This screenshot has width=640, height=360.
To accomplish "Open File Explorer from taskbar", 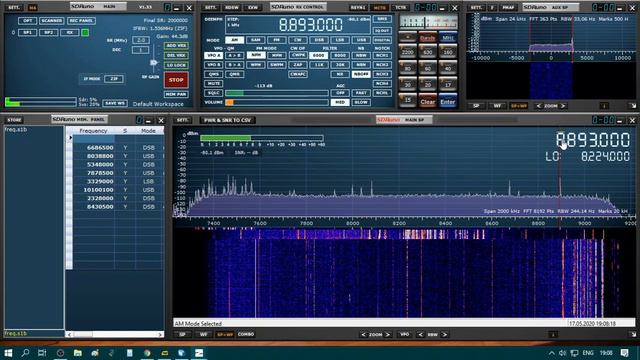I will tap(78, 353).
